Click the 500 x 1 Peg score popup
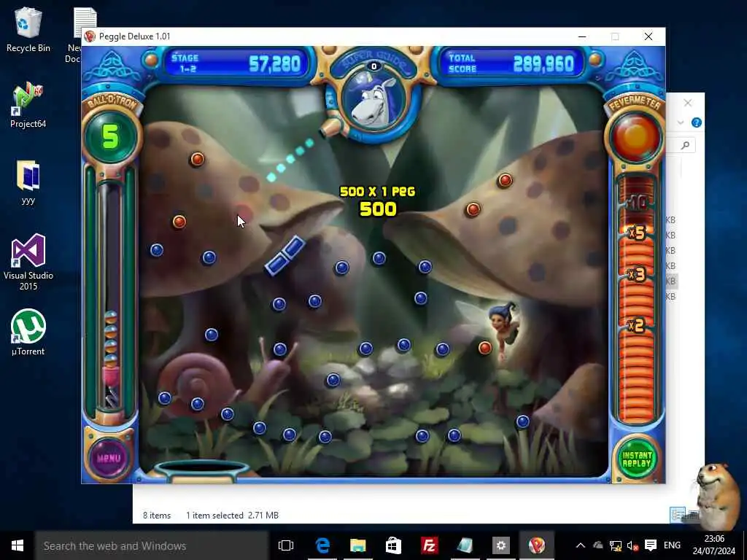Viewport: 747px width, 560px height. click(x=377, y=201)
